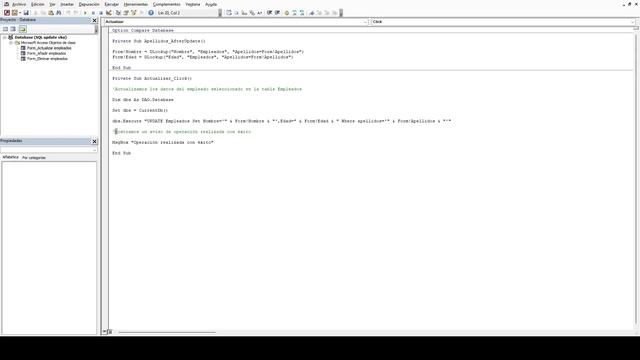640x360 pixels.
Task: Click the Complete Word icon
Action: (x=260, y=13)
